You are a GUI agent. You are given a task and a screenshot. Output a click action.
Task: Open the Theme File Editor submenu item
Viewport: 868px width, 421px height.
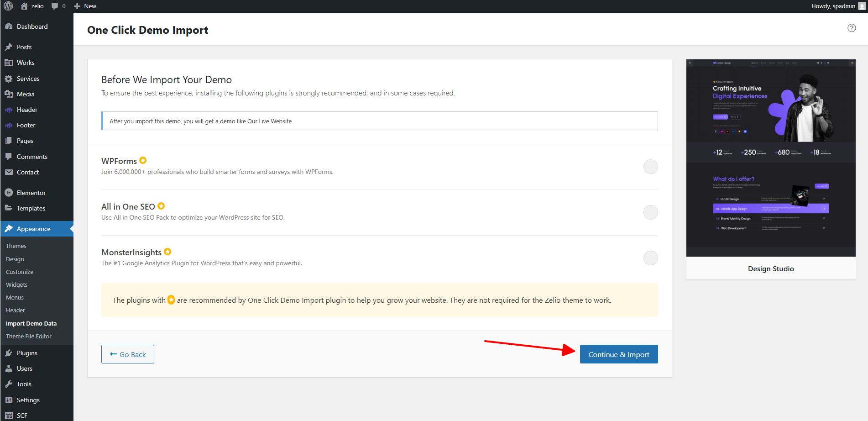29,336
